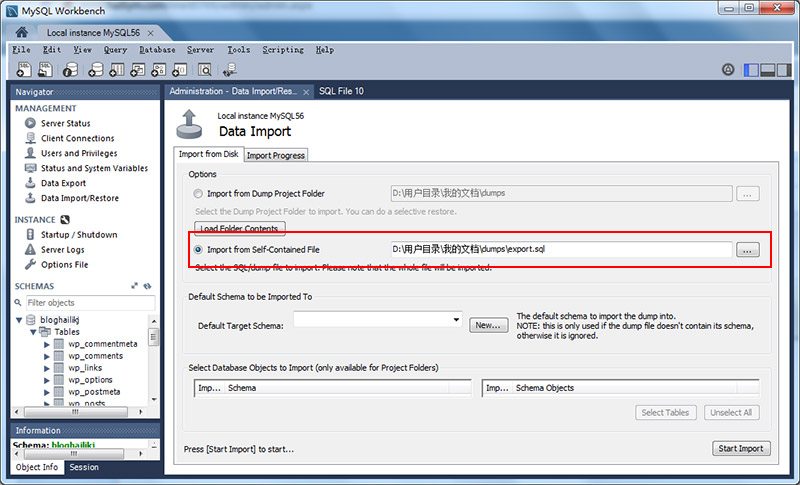The image size is (800, 485).
Task: Refresh the schemas list icon
Action: 147,286
